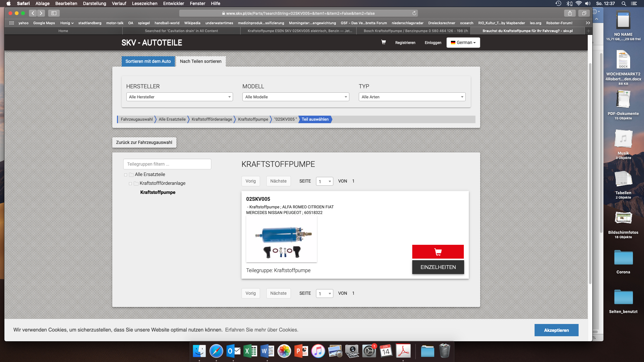This screenshot has width=644, height=362.
Task: Click the red add-to-cart button
Action: click(x=438, y=252)
